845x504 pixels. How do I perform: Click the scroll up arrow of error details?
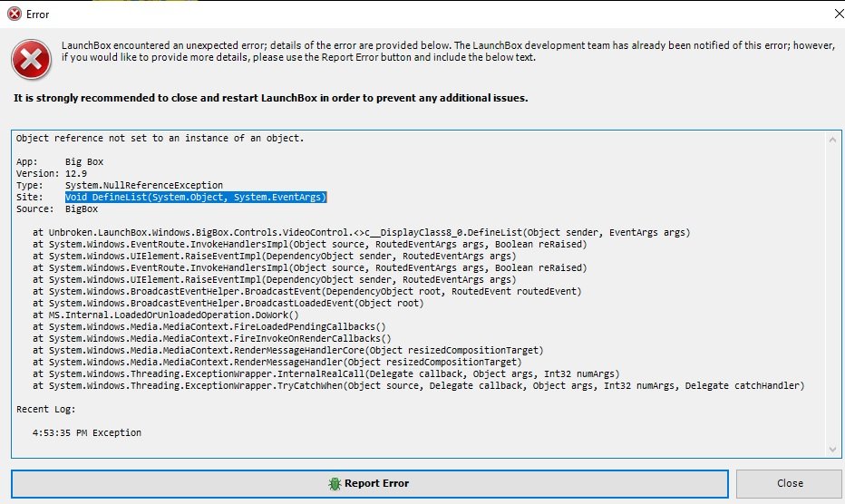point(832,140)
